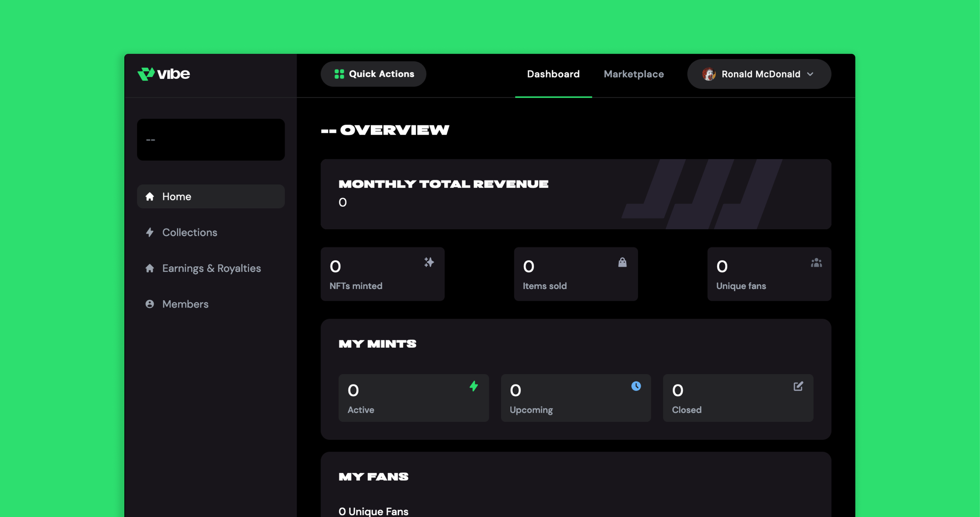Click the Members person icon

(150, 304)
